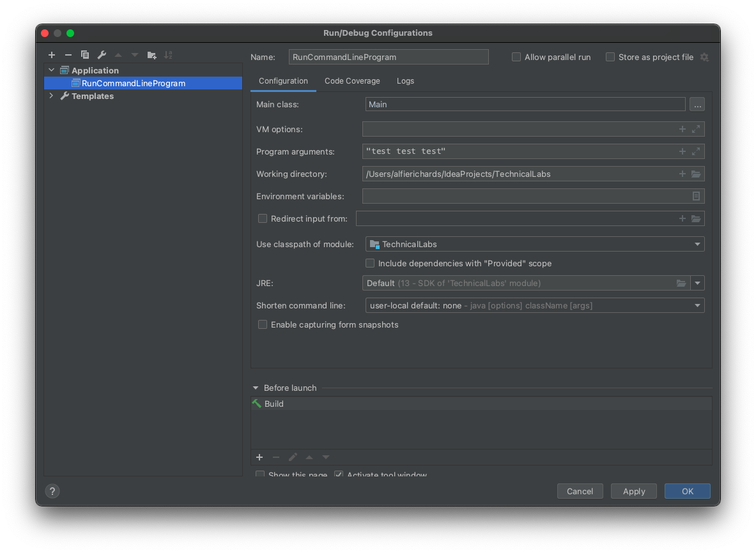Include dependencies with Provided scope

(370, 263)
